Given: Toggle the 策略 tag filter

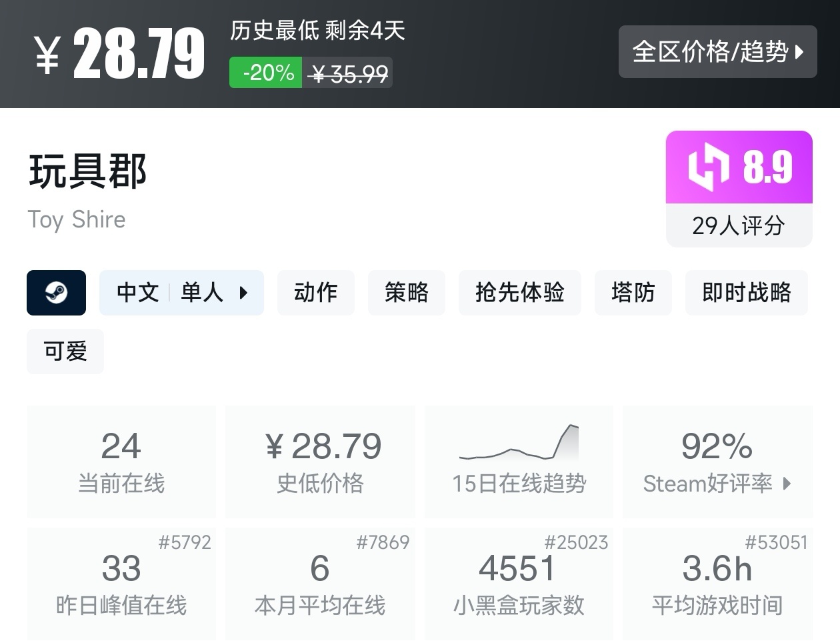Looking at the screenshot, I should click(x=407, y=292).
